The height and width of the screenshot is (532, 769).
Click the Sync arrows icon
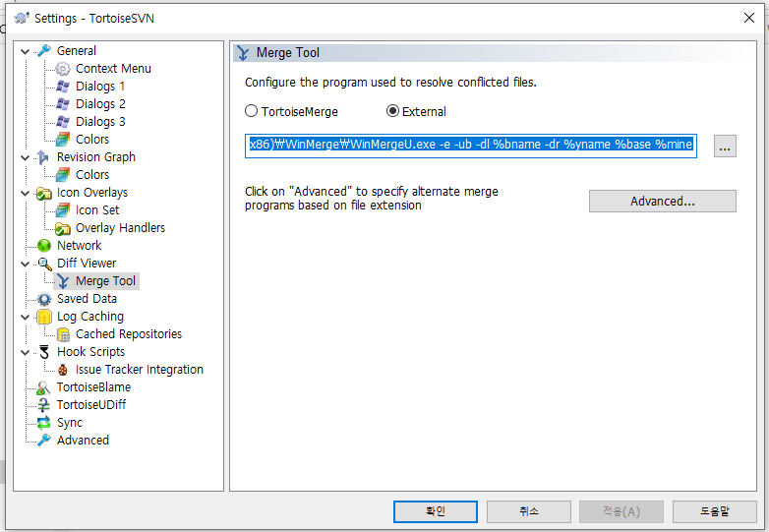(44, 423)
